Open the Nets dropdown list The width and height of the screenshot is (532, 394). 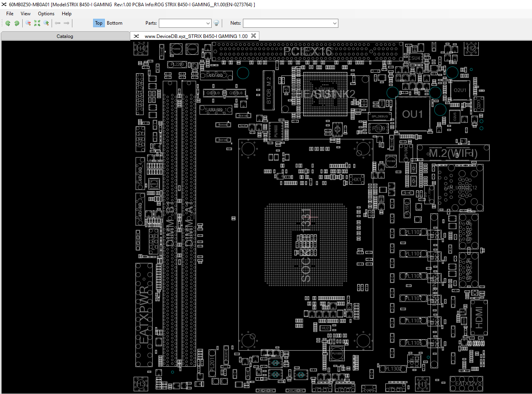click(x=335, y=23)
